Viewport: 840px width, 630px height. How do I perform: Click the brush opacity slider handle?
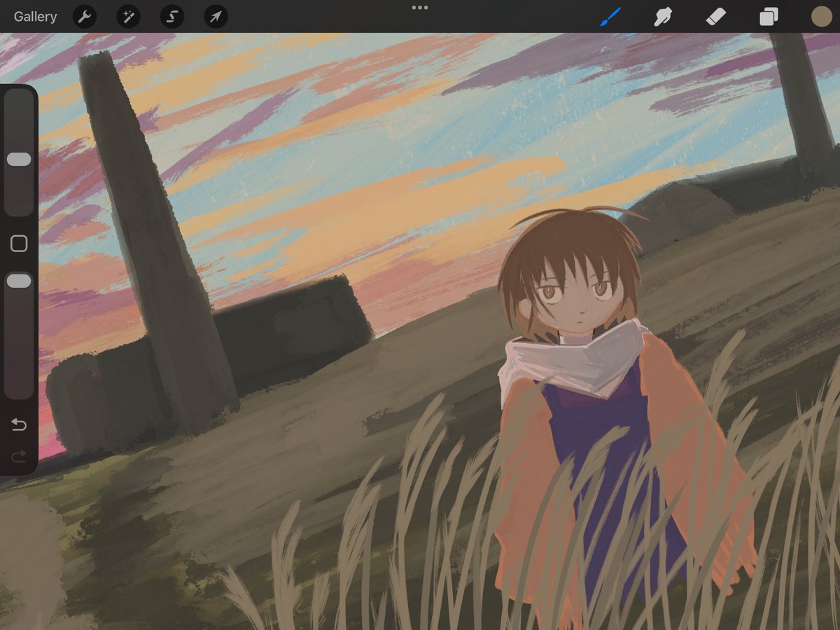(x=19, y=281)
